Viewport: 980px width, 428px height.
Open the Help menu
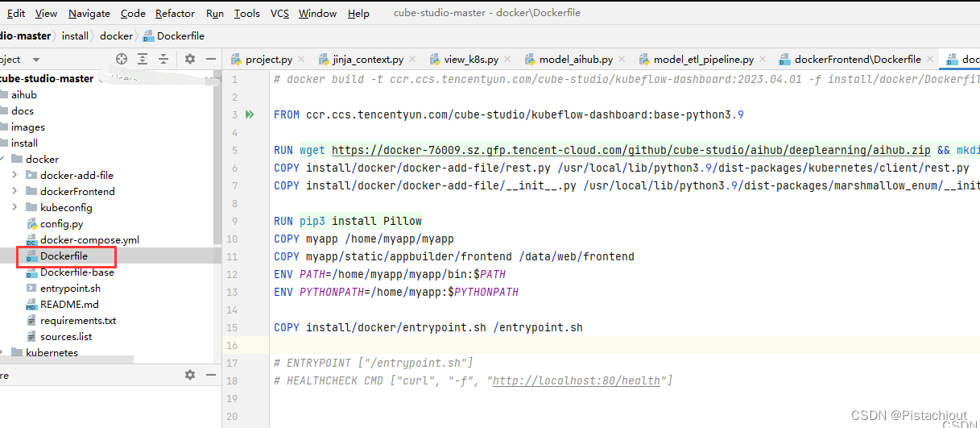click(358, 13)
